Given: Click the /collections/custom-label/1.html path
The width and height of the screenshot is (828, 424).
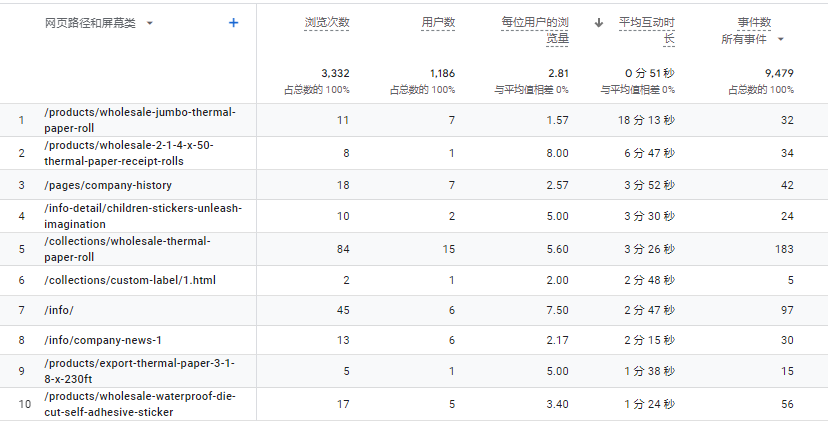Looking at the screenshot, I should click(x=130, y=280).
